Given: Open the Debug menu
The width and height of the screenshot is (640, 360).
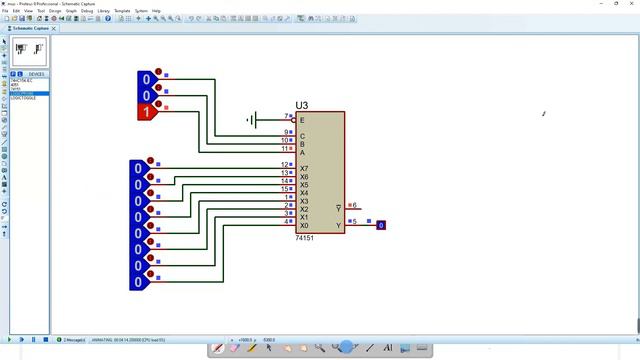Looking at the screenshot, I should (x=87, y=11).
